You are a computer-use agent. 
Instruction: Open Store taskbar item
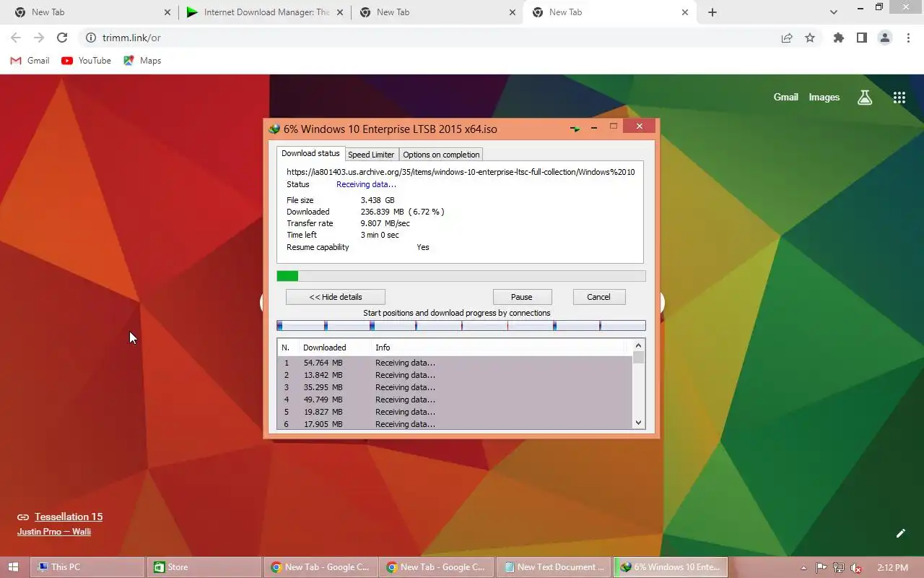click(x=204, y=567)
